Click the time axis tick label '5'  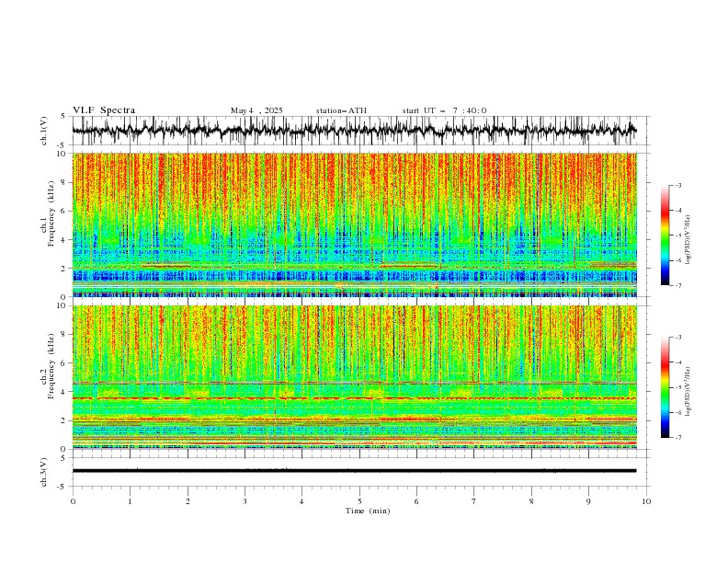pyautogui.click(x=359, y=501)
